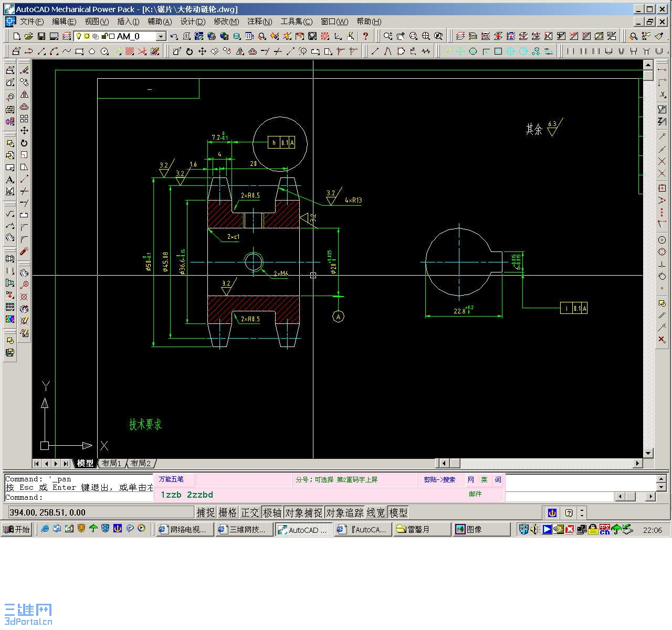Click the surface roughness symbol icon
The image size is (672, 630).
[x=10, y=214]
